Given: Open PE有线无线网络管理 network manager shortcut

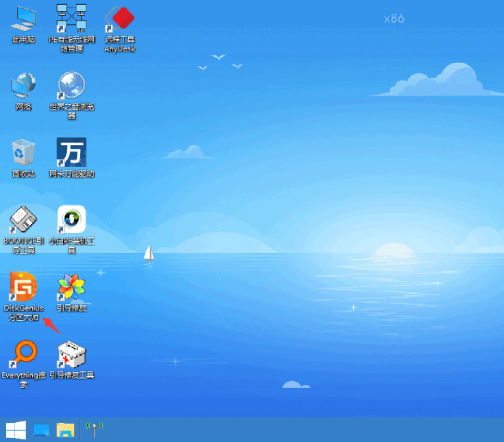Looking at the screenshot, I should (71, 18).
